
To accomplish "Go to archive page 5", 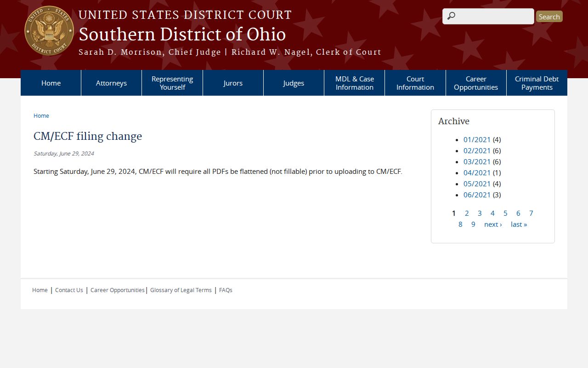I will [505, 213].
